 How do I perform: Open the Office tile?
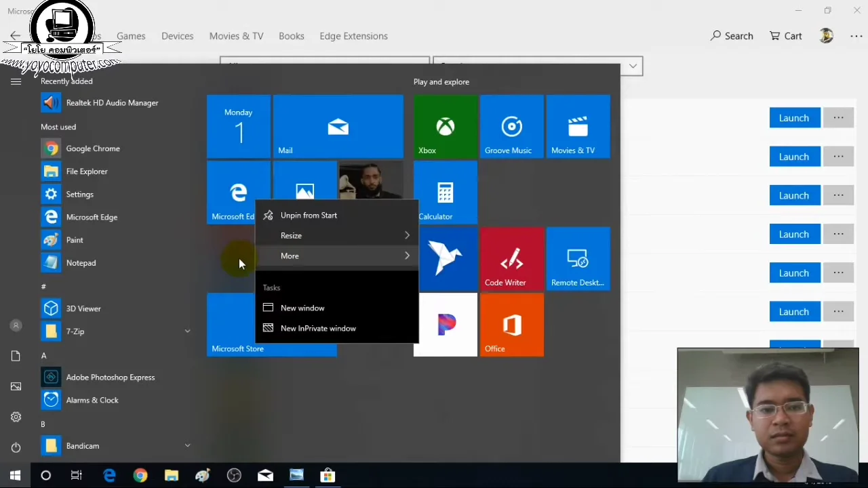(x=511, y=325)
